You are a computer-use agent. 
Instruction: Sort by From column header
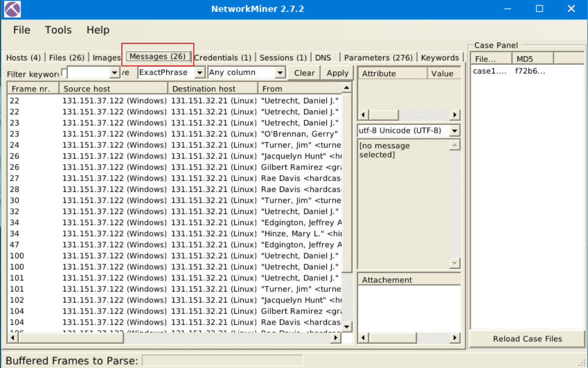(x=300, y=89)
